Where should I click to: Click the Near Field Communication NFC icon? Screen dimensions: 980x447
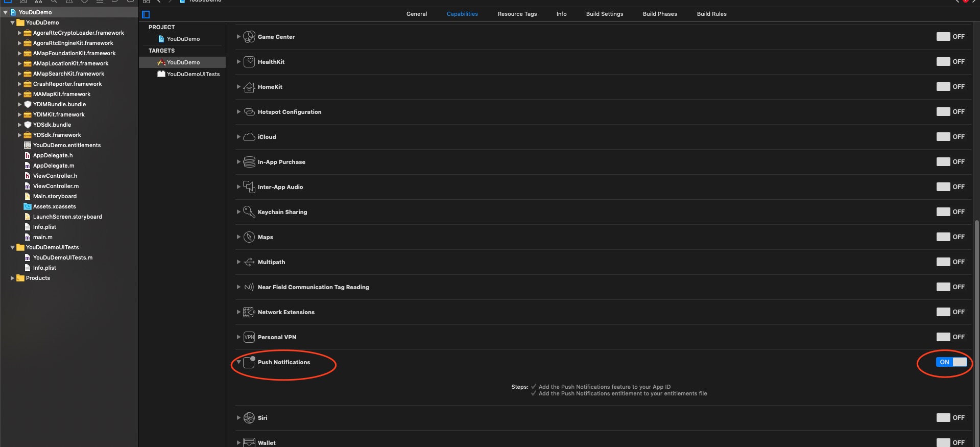coord(249,287)
